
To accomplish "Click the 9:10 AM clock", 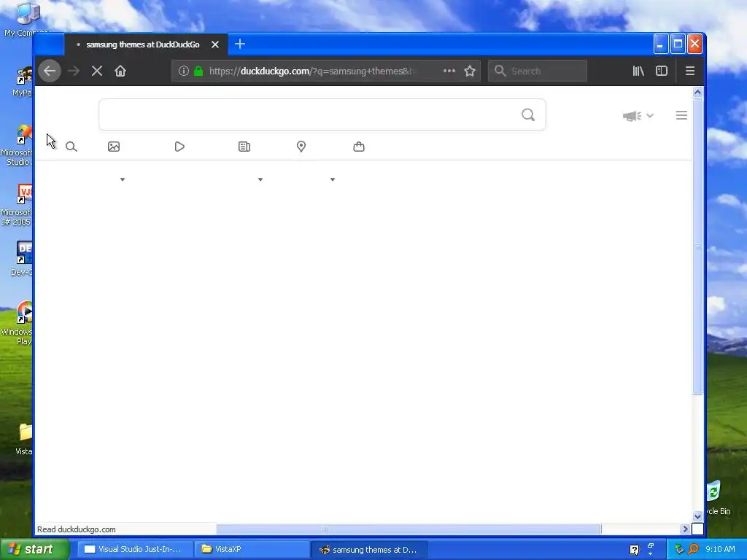I will (x=720, y=549).
